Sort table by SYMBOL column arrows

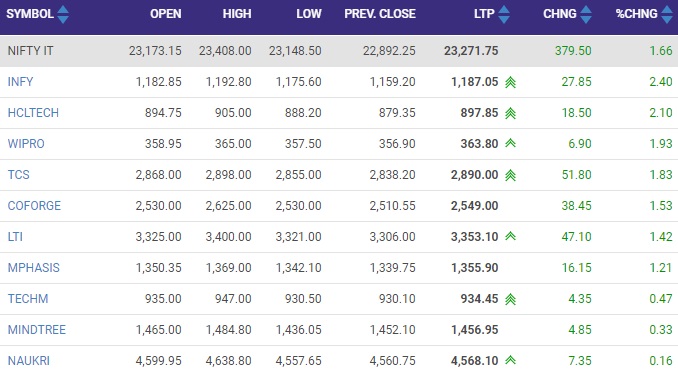pyautogui.click(x=63, y=14)
